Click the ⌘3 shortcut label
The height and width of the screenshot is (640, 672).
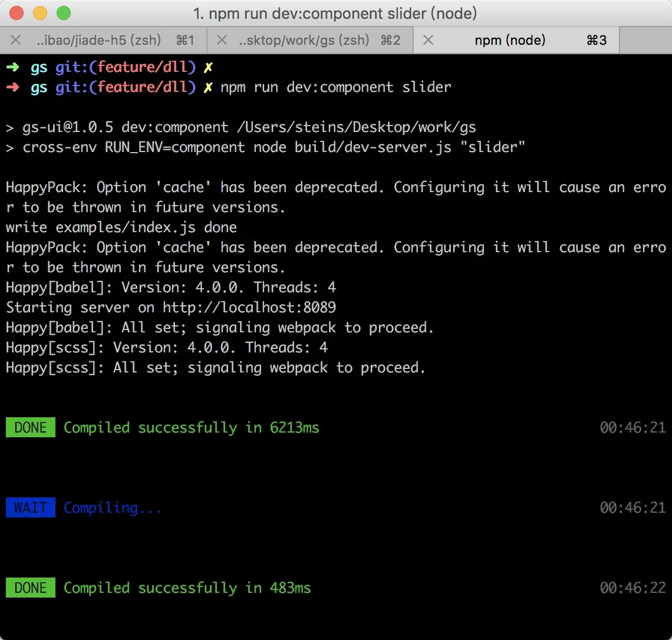597,40
